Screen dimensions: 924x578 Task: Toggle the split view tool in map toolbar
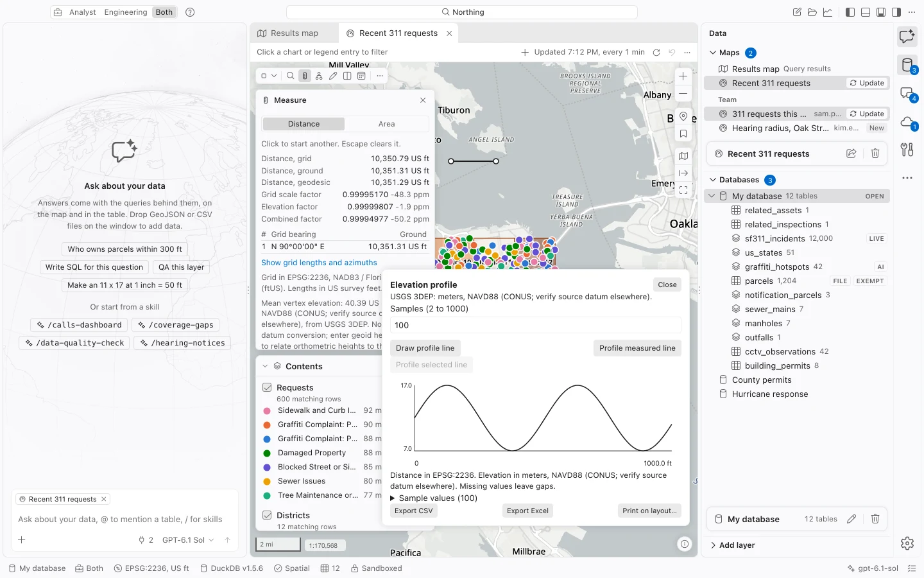point(347,76)
